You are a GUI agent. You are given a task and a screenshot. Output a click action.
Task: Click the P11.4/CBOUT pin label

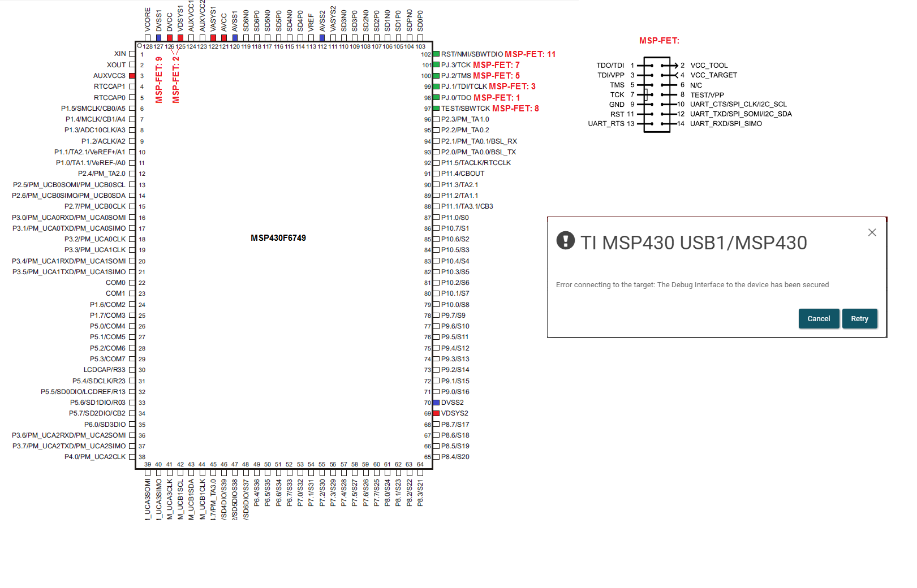pos(463,174)
